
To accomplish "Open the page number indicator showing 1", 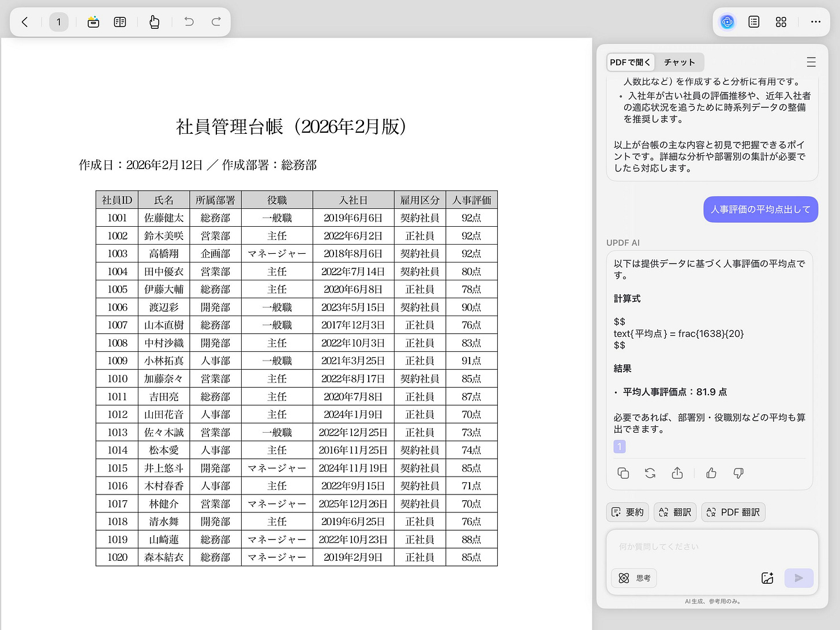I will (x=59, y=22).
